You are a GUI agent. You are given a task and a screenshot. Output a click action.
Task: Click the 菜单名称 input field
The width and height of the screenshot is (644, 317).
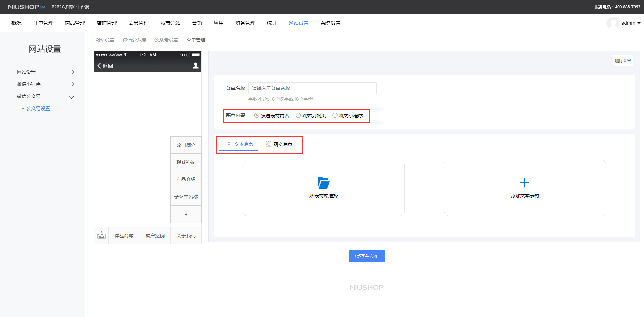click(x=313, y=88)
